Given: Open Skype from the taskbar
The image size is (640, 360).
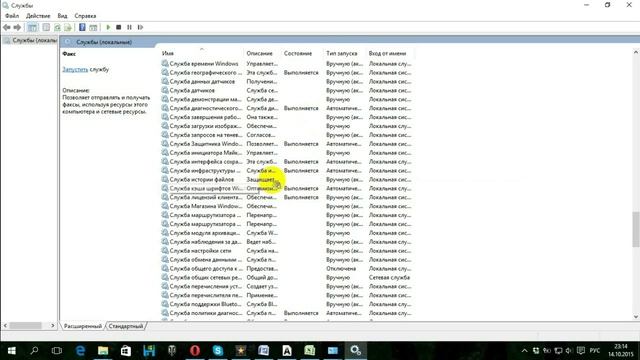Looking at the screenshot, I should coord(218,351).
